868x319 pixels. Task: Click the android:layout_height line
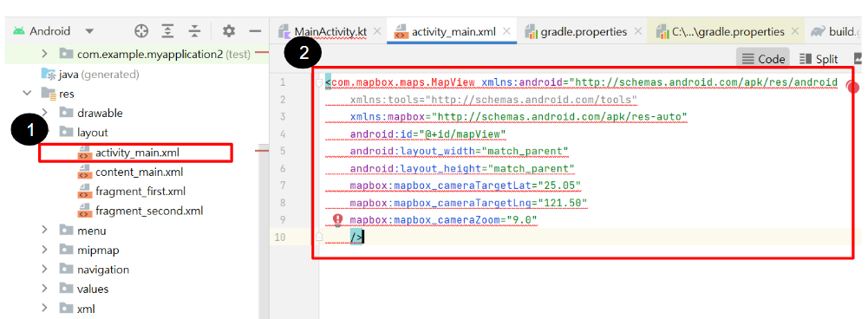[462, 168]
